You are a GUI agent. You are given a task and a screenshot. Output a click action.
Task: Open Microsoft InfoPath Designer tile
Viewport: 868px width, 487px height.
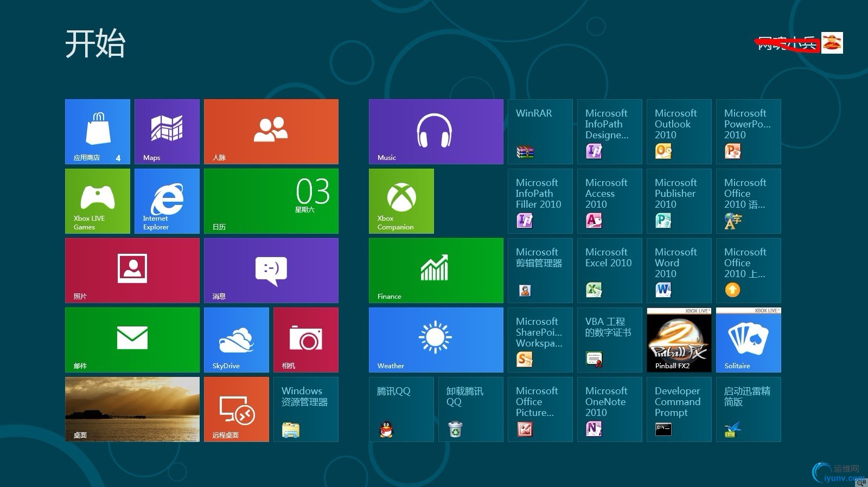point(610,132)
